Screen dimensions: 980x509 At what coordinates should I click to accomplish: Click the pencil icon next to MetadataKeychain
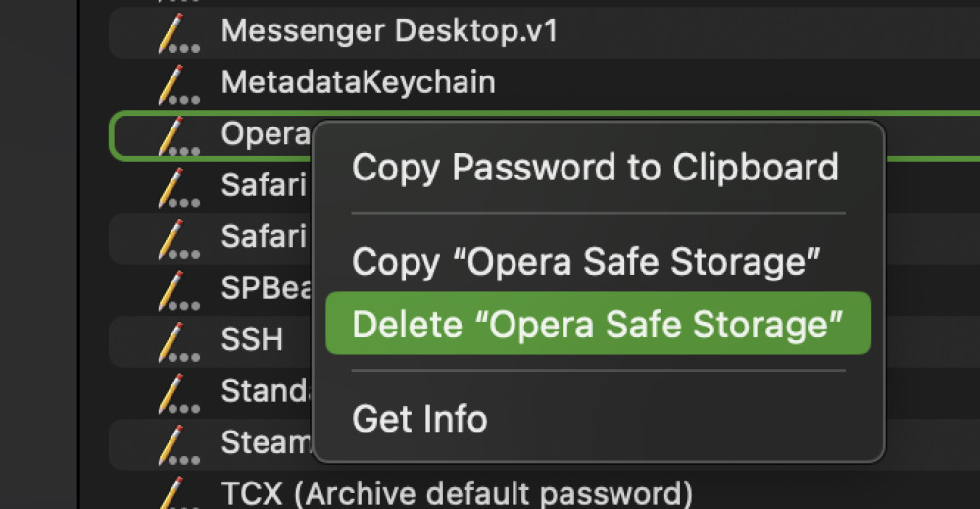(x=178, y=83)
